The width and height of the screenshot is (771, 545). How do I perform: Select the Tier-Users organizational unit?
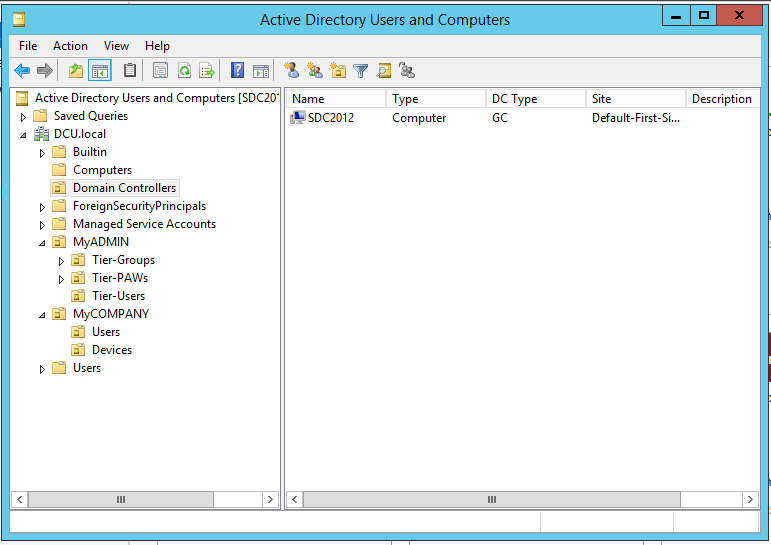click(x=118, y=296)
